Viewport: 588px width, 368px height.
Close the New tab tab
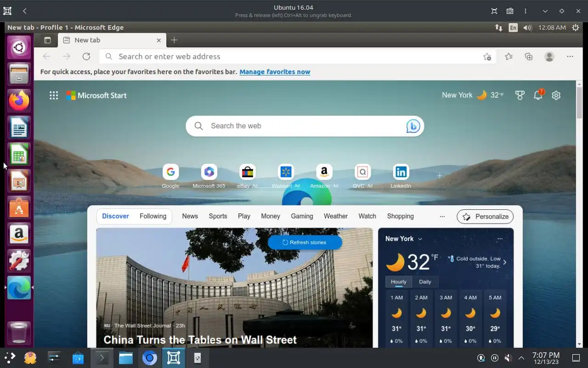(158, 40)
